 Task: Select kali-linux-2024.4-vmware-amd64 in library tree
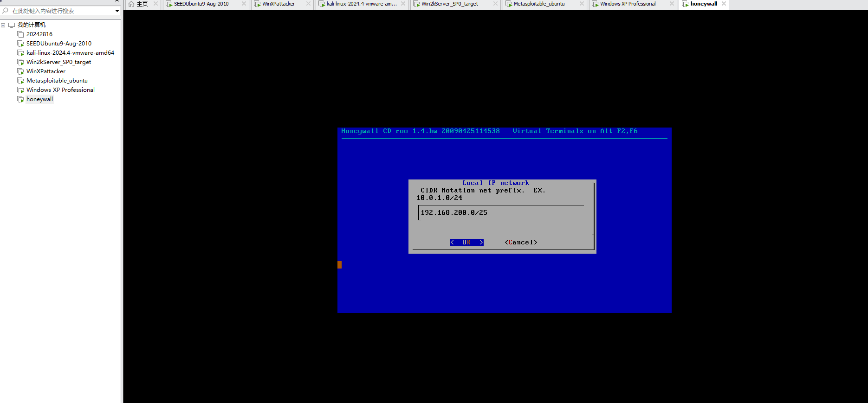[70, 53]
